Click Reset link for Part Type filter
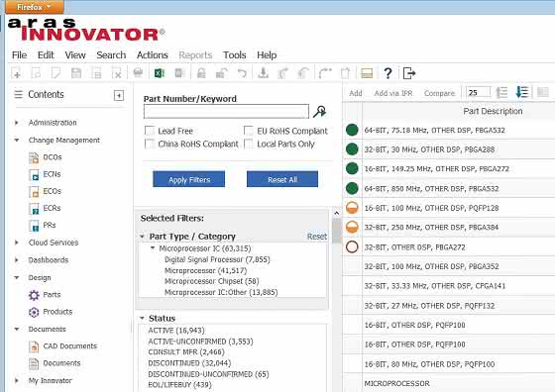Image resolution: width=555 pixels, height=392 pixels. (317, 237)
